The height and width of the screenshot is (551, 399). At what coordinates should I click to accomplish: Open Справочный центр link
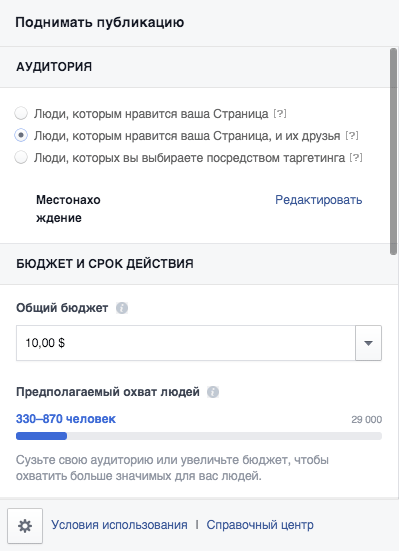[x=260, y=525]
